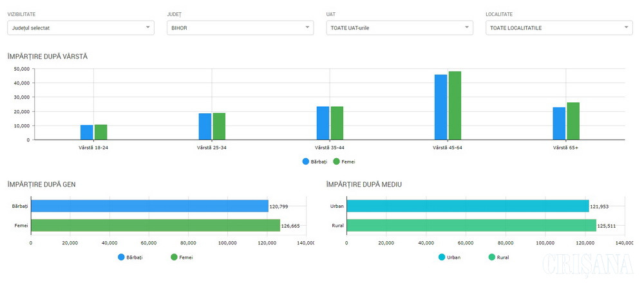644x285 pixels.
Task: Toggle Bărbați legend item in gender chart
Action: [x=131, y=257]
